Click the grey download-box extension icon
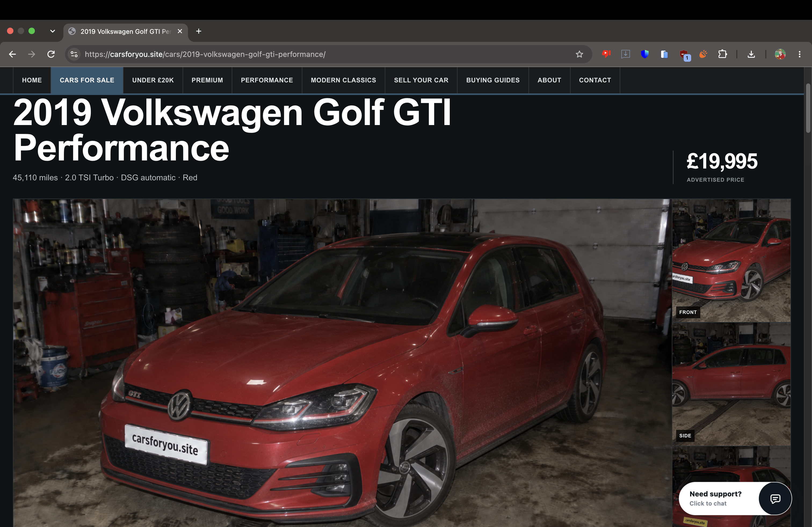The height and width of the screenshot is (527, 812). point(625,54)
